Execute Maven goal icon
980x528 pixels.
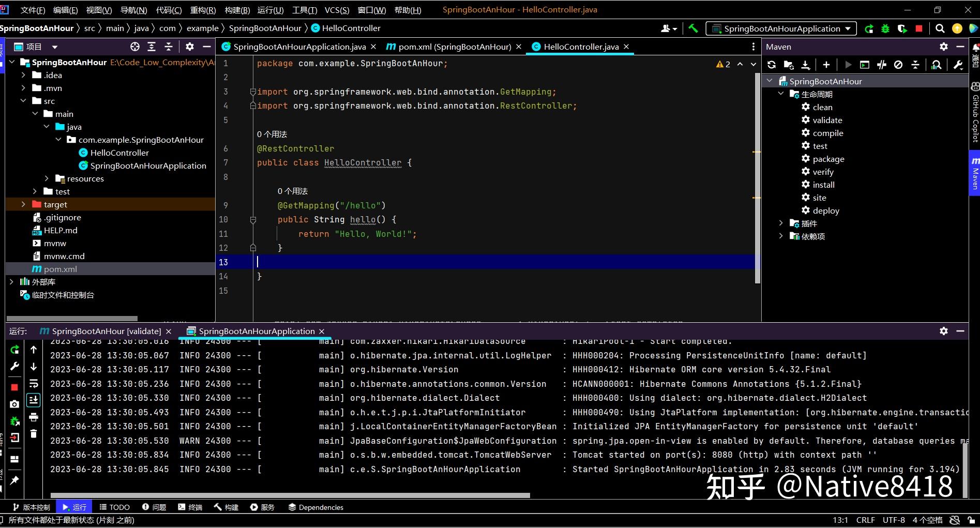[865, 65]
